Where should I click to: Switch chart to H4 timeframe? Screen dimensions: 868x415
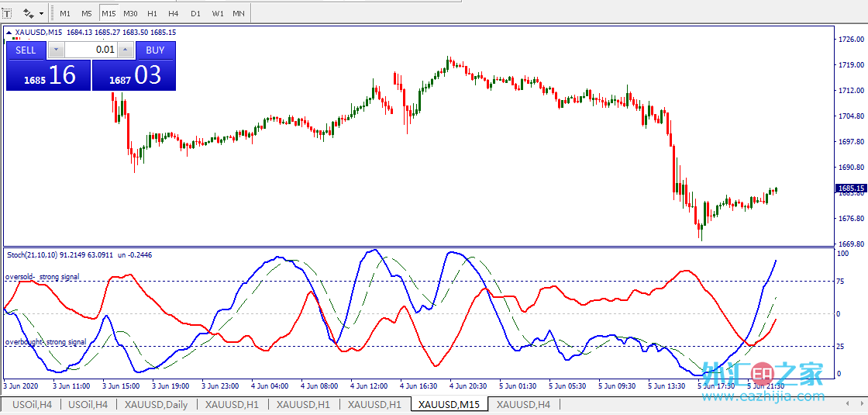tap(174, 12)
